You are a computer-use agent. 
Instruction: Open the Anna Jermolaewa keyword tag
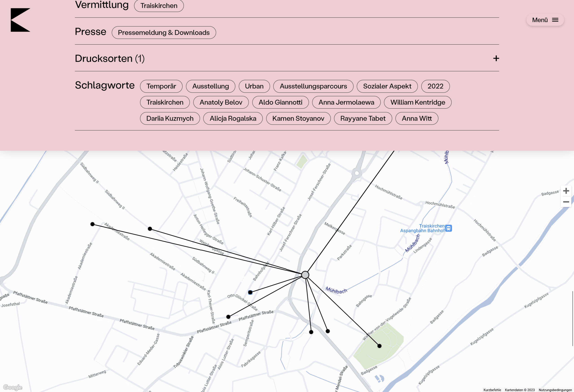click(346, 102)
